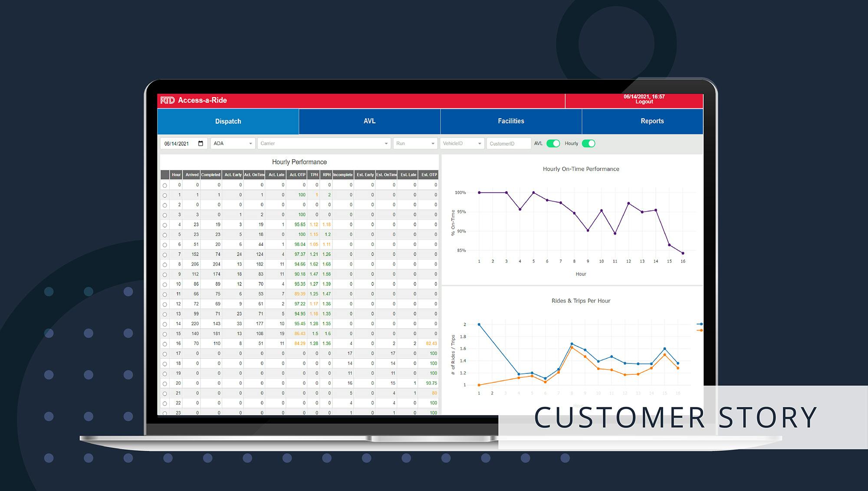Image resolution: width=868 pixels, height=491 pixels.
Task: Focus the 06/14/2021 date field
Action: click(184, 144)
